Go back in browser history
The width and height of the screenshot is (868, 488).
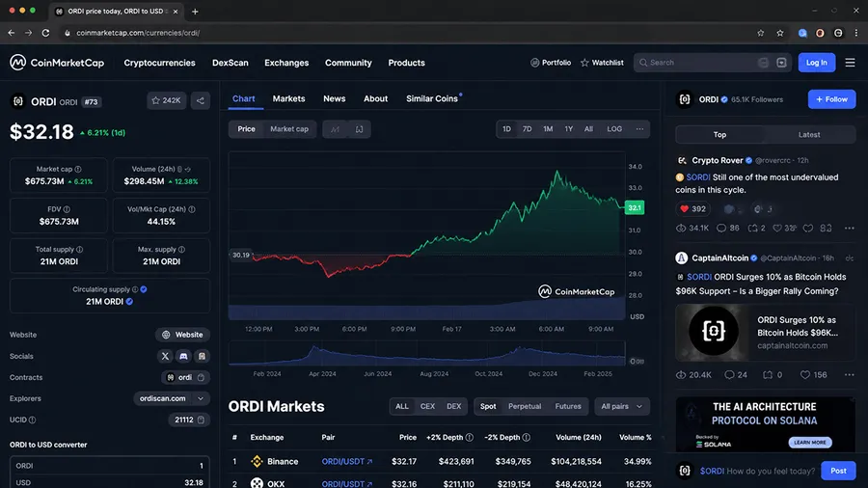(x=11, y=33)
